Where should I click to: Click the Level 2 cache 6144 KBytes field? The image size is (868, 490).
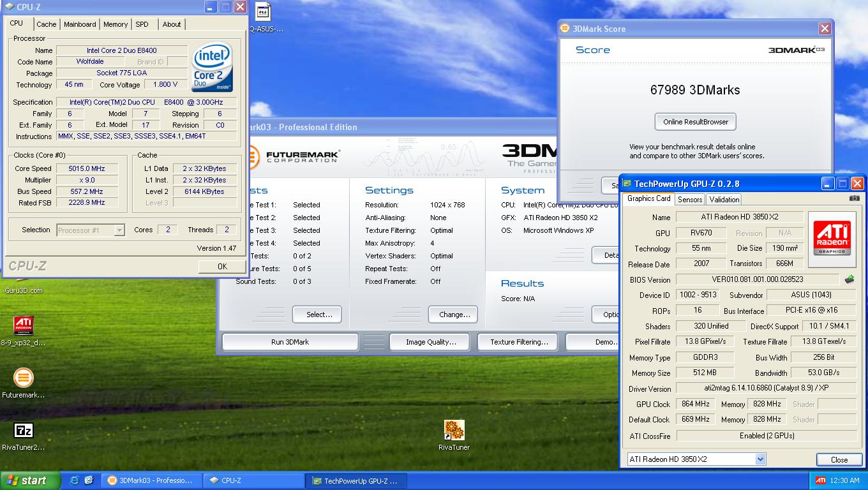coord(204,191)
